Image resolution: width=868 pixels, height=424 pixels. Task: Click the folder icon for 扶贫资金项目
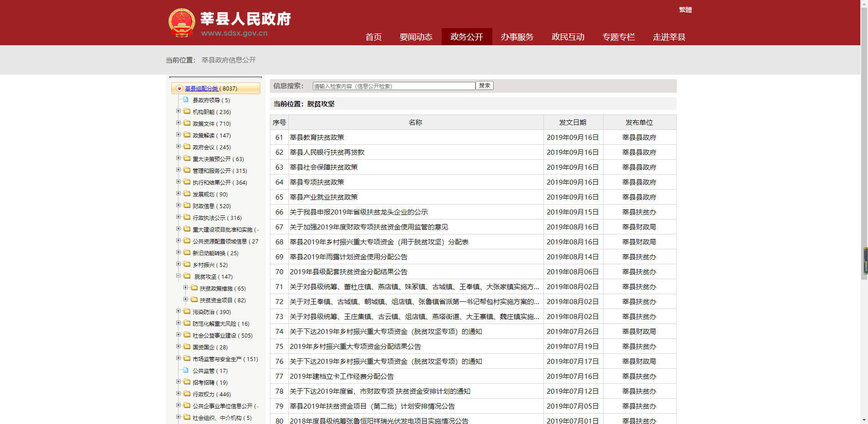194,300
